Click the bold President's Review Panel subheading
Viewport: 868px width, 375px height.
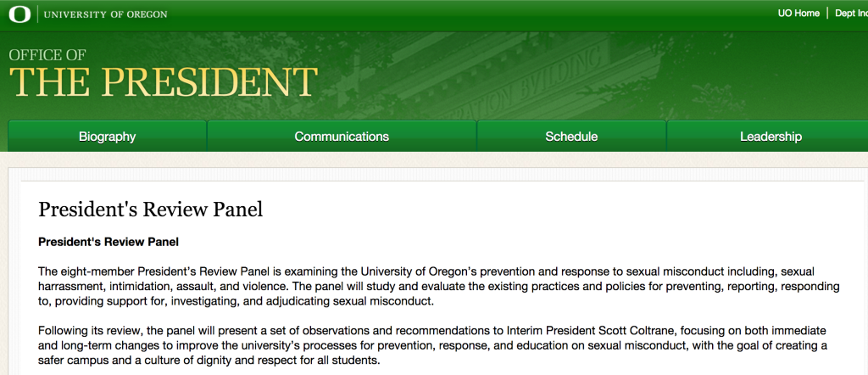click(x=108, y=242)
